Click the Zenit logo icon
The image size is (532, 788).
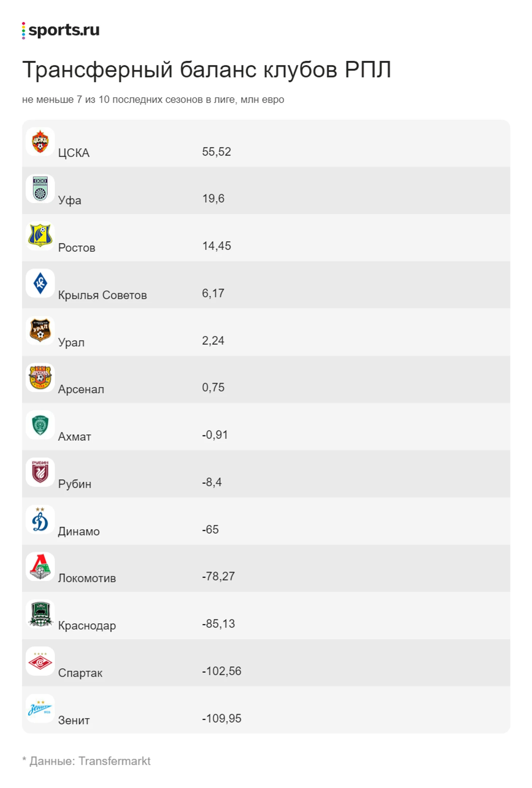(x=40, y=708)
